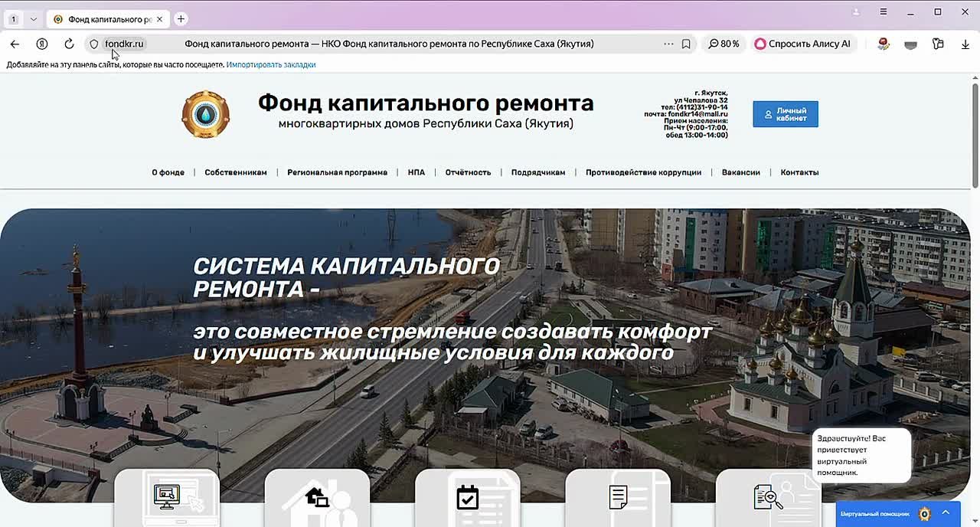
Task: Click the fund's round emblem logo
Action: tap(205, 115)
